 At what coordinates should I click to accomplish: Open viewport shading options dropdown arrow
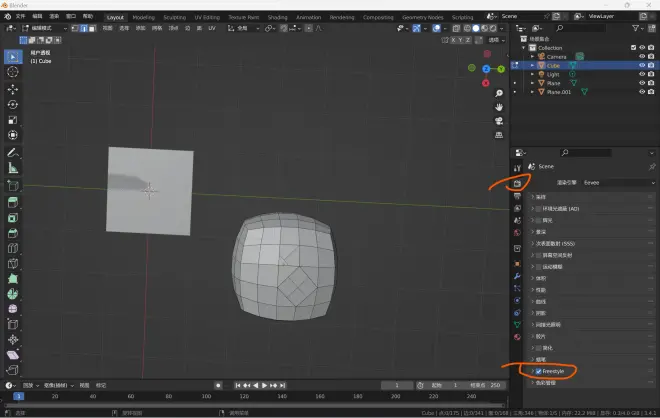coord(502,28)
